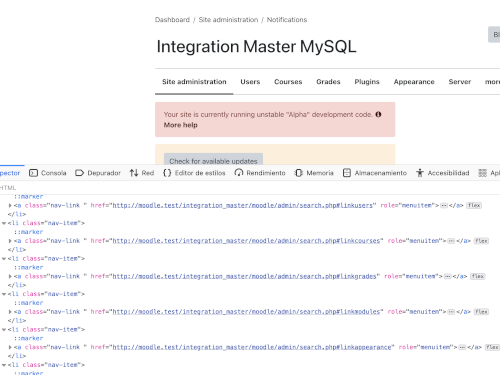The image size is (500, 375).
Task: Click the search.php#linkgrades href URL
Action: click(x=244, y=276)
